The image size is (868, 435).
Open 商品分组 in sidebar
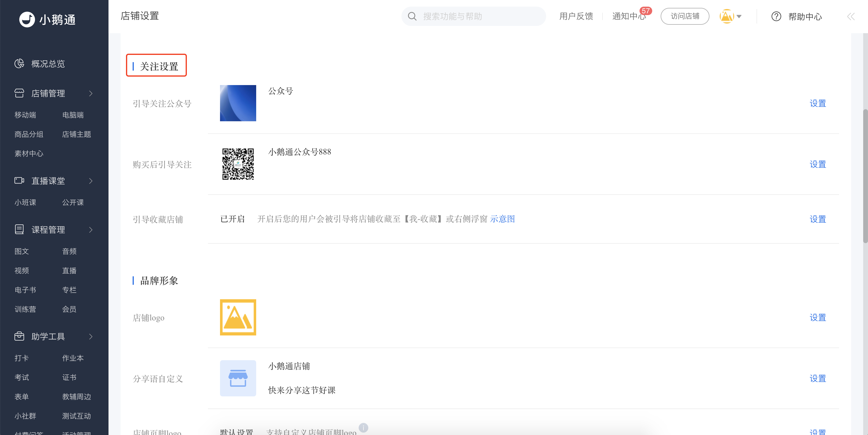29,134
